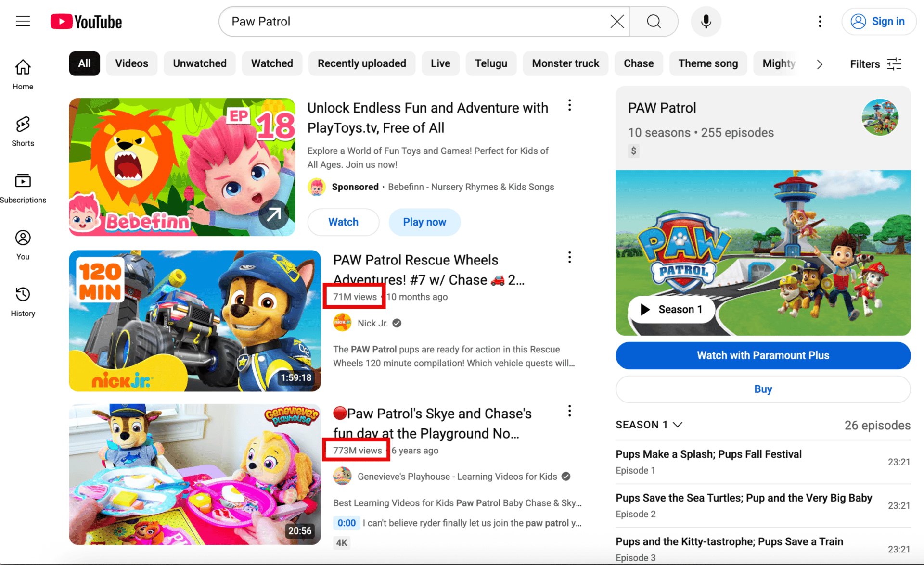Open Subscriptions in the sidebar
The width and height of the screenshot is (924, 565).
(23, 188)
